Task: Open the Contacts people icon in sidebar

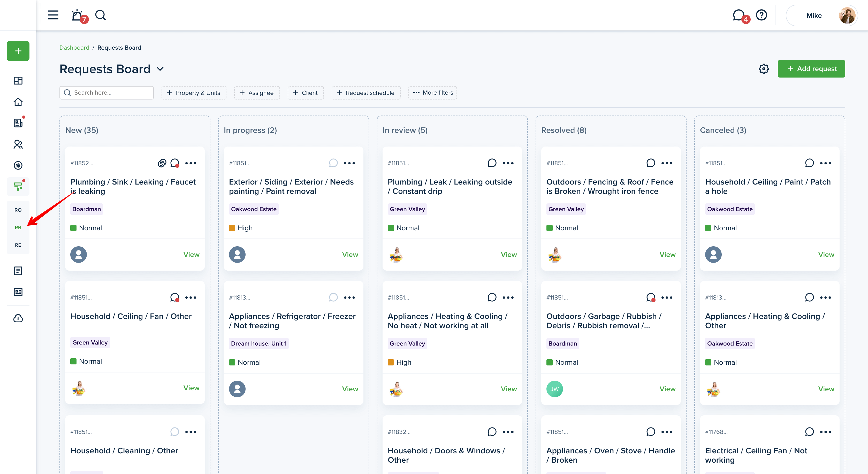Action: pyautogui.click(x=18, y=144)
